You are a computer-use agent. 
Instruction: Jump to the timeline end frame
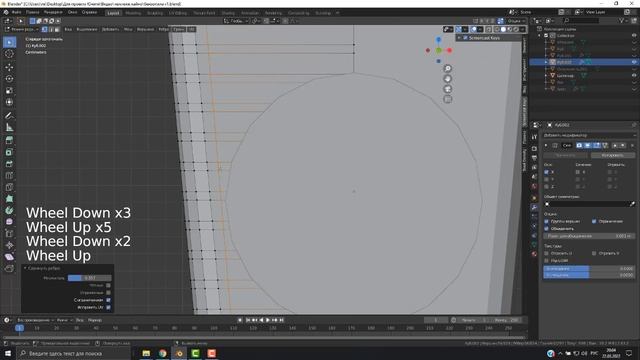281,320
